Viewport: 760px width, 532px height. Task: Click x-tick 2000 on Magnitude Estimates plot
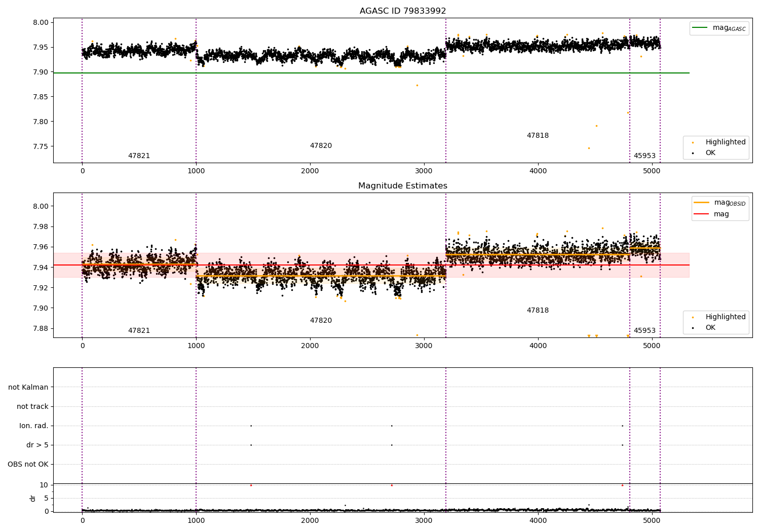(310, 346)
